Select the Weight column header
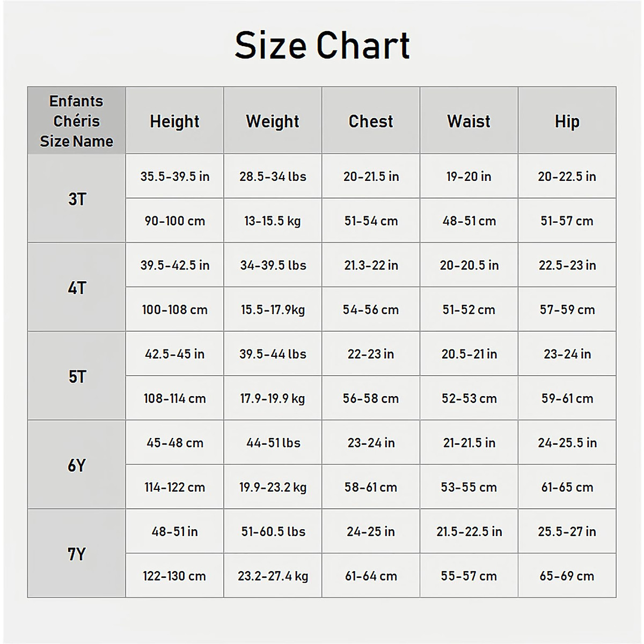The height and width of the screenshot is (644, 644). pyautogui.click(x=273, y=121)
